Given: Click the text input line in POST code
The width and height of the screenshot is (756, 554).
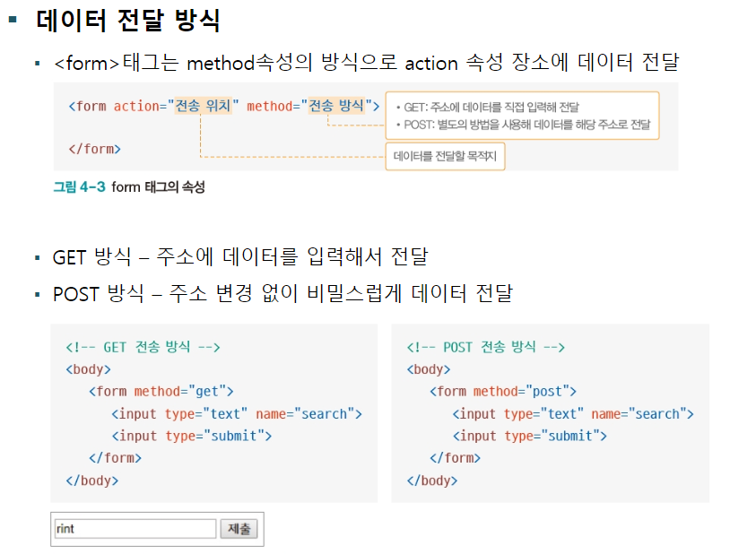Looking at the screenshot, I should pyautogui.click(x=573, y=413).
